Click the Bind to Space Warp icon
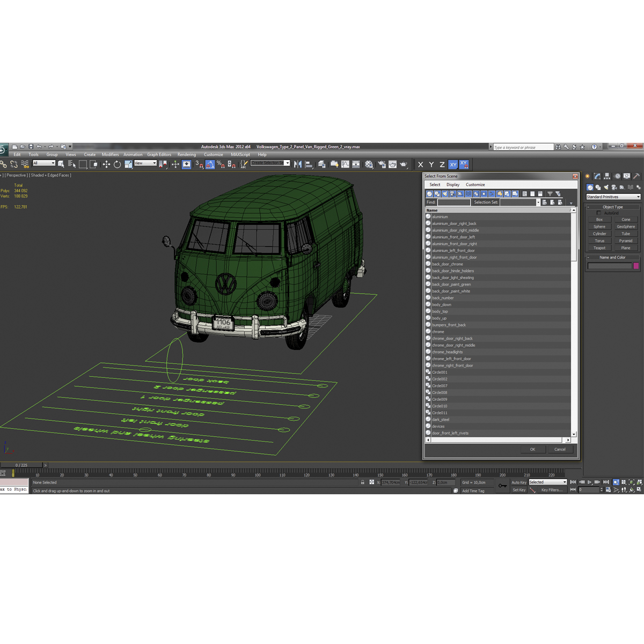The image size is (644, 644). [25, 164]
